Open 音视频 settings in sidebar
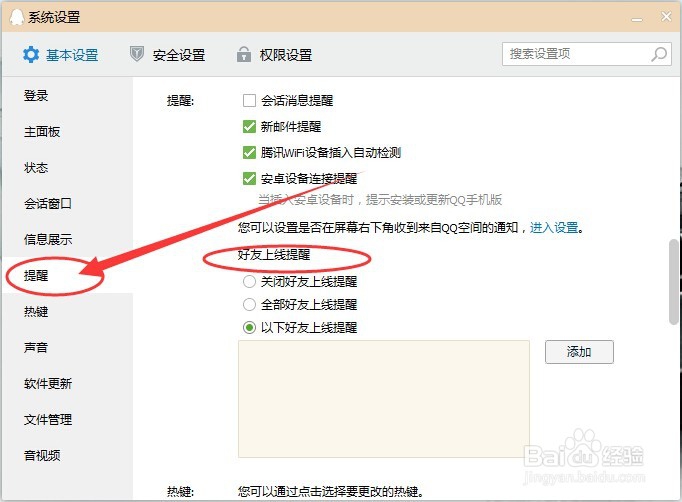682x502 pixels. pyautogui.click(x=42, y=456)
